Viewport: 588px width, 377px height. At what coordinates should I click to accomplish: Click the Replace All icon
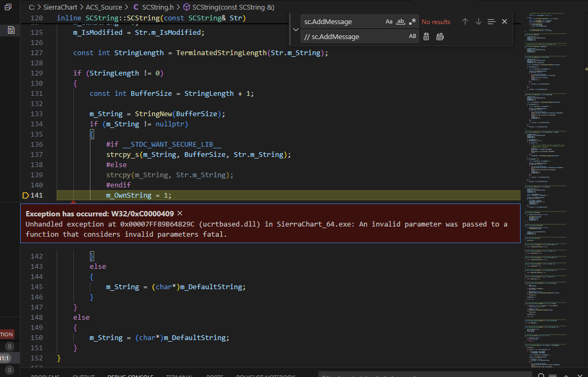(x=440, y=36)
